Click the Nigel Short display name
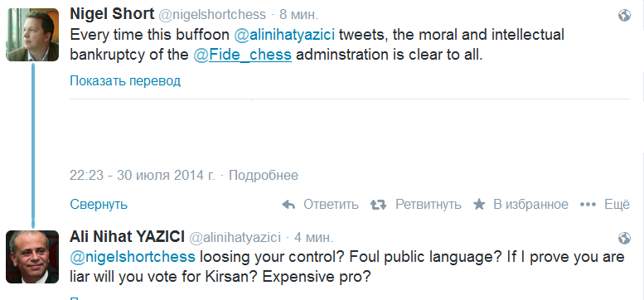Image resolution: width=644 pixels, height=300 pixels. 112,14
